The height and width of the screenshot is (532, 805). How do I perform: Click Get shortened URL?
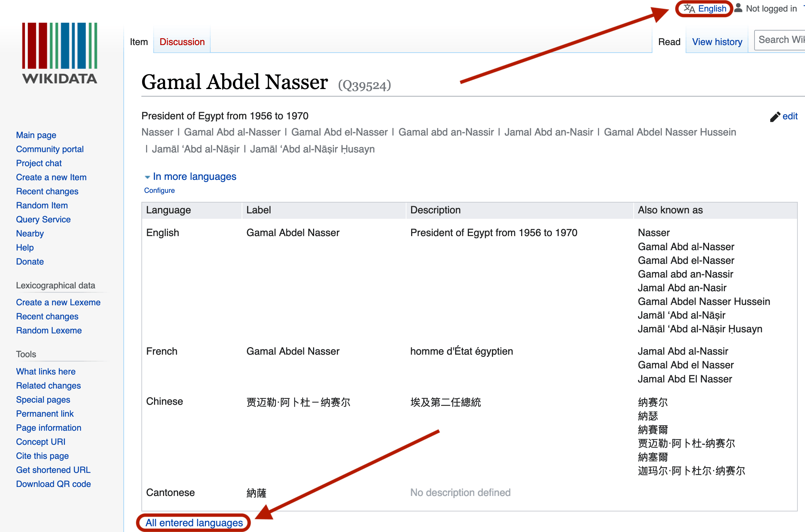click(53, 470)
